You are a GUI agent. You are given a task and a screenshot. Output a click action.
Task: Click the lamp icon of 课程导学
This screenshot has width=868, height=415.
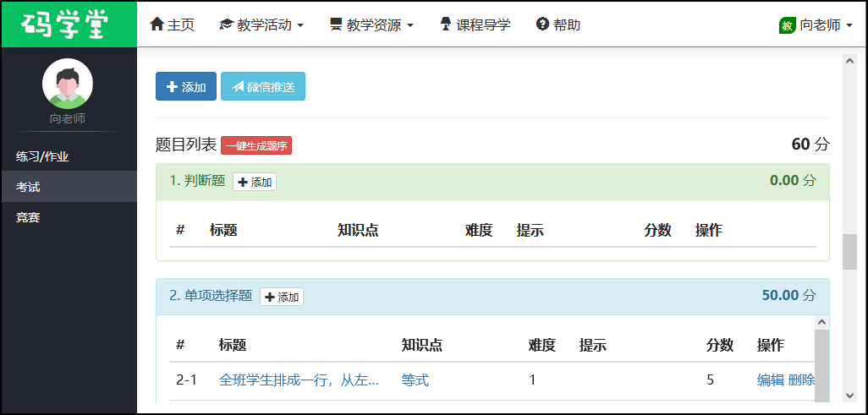pos(446,25)
